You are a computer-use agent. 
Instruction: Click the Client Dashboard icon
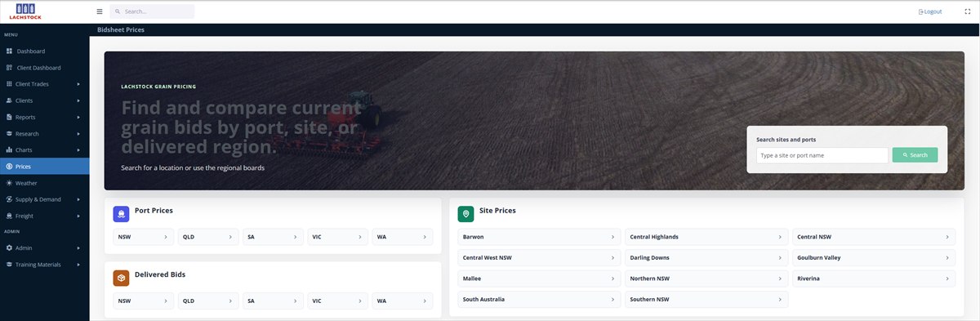pyautogui.click(x=9, y=68)
